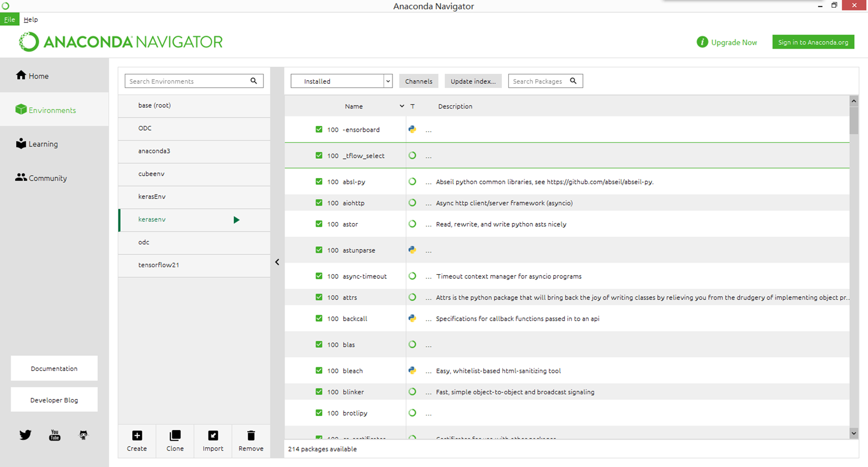Click conda type icon for blas
The width and height of the screenshot is (868, 467).
click(412, 345)
